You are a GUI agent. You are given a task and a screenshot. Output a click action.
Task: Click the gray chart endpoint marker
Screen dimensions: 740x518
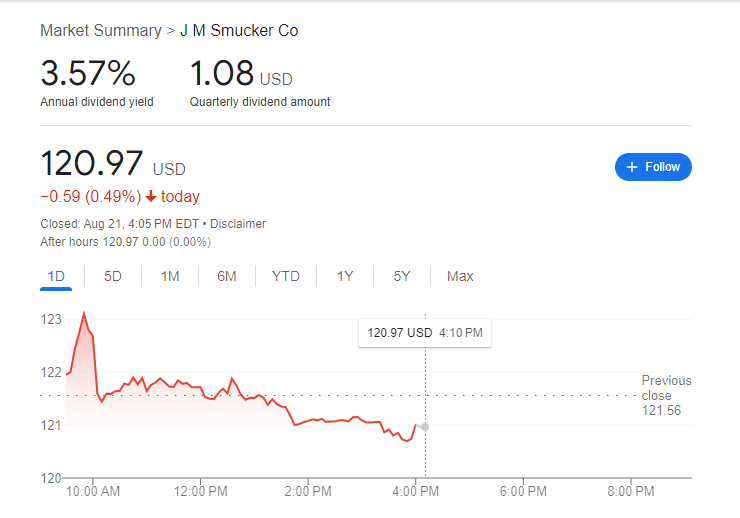pos(425,427)
